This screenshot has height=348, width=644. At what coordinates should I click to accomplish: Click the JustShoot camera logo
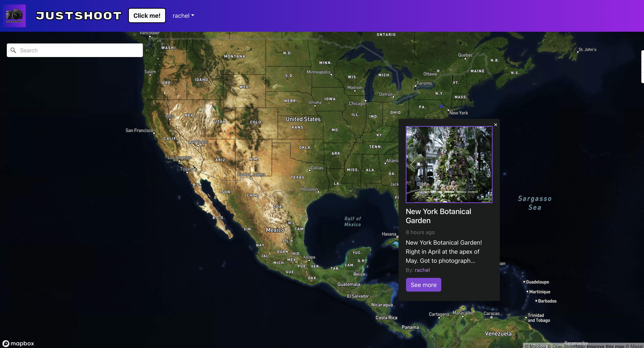coord(14,16)
